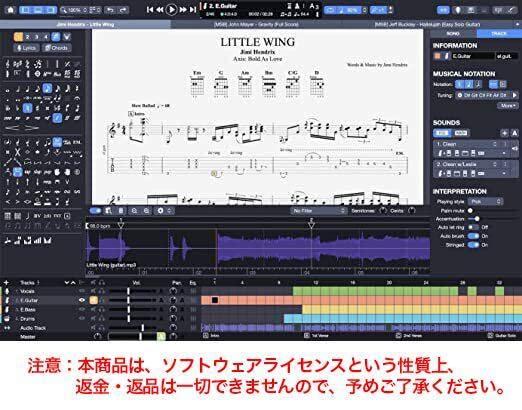The width and height of the screenshot is (522, 410).
Task: Click the E.Guitar track name input field
Action: [473, 56]
